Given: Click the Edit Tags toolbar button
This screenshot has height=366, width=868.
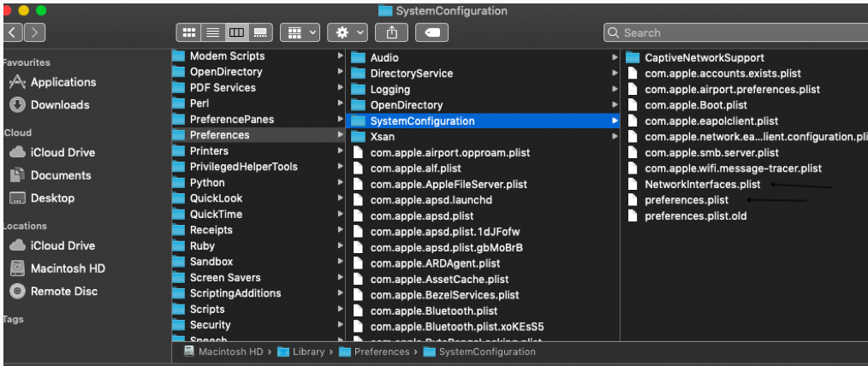Looking at the screenshot, I should pos(431,32).
